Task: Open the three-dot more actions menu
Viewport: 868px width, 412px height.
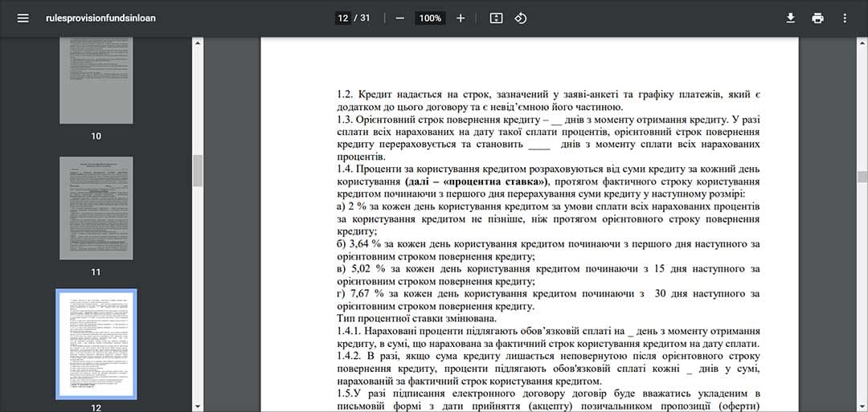Action: coord(845,18)
